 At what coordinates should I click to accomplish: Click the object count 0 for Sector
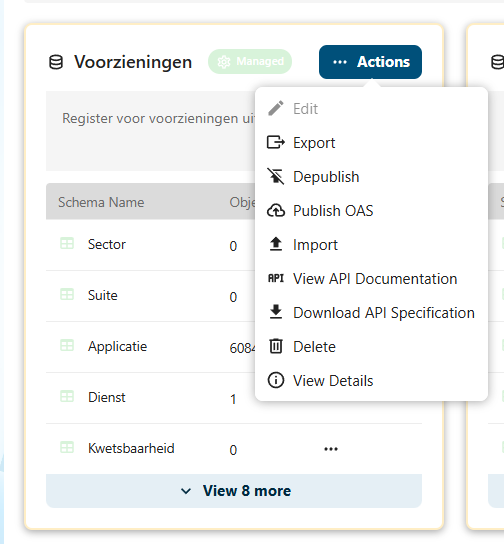coord(233,246)
